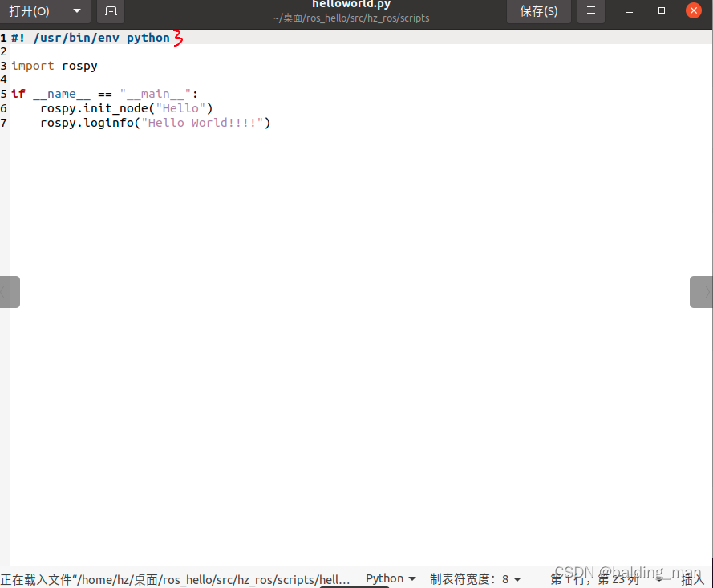Click the 插入 insert mode indicator
Viewport: 713px width, 588px height.
(692, 579)
